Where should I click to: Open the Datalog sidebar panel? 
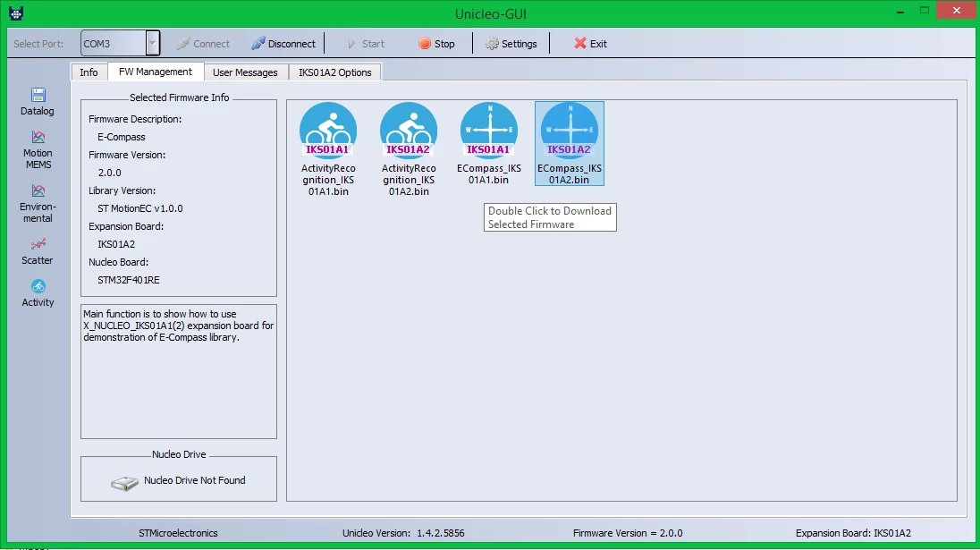[x=38, y=103]
